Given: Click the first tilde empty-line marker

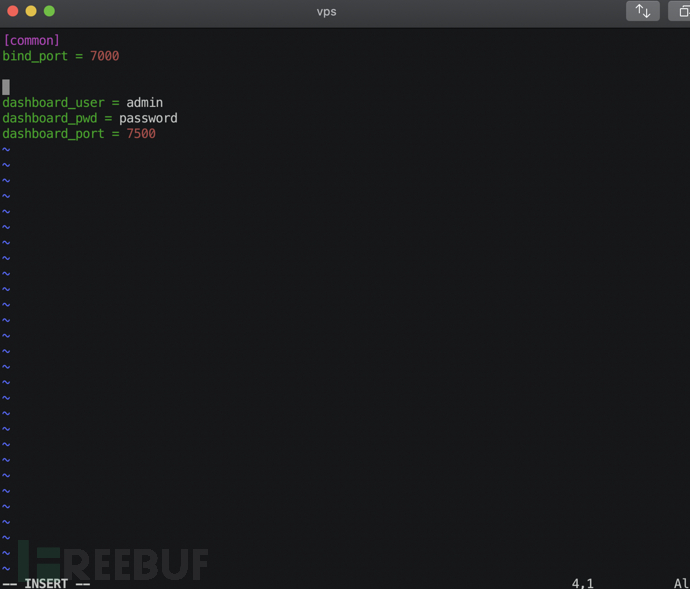Looking at the screenshot, I should coord(6,150).
